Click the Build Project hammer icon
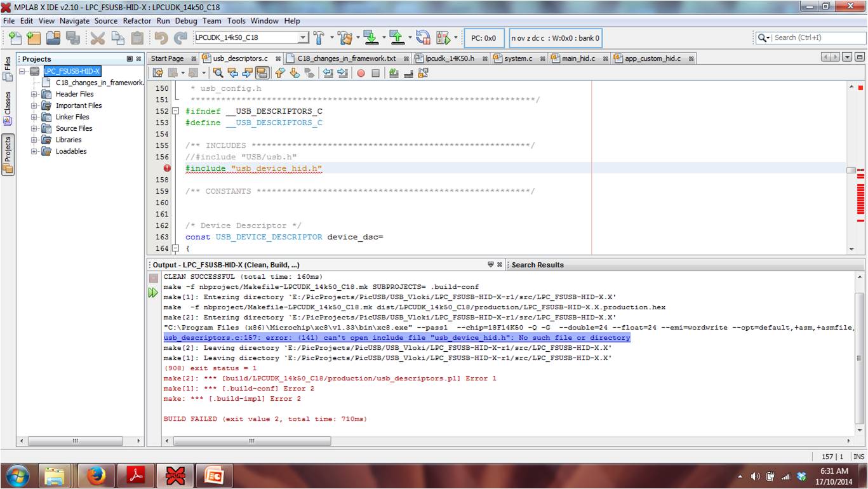Image resolution: width=868 pixels, height=489 pixels. 319,37
